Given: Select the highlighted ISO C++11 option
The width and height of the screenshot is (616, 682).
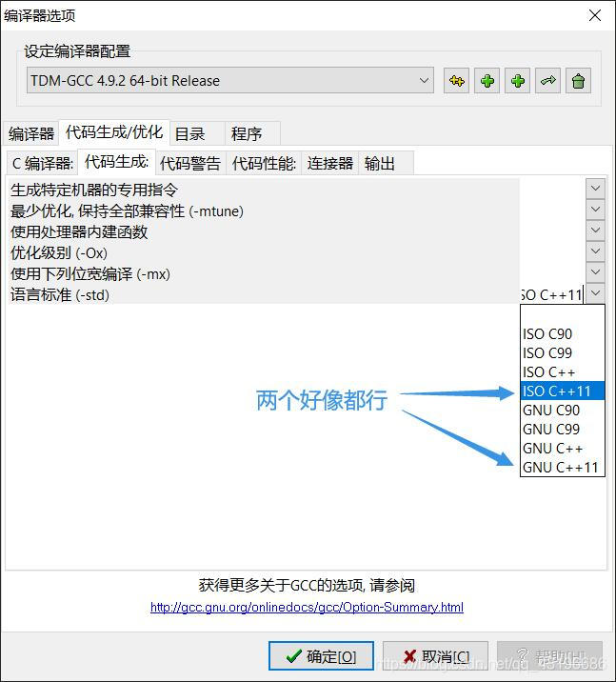Looking at the screenshot, I should click(562, 391).
